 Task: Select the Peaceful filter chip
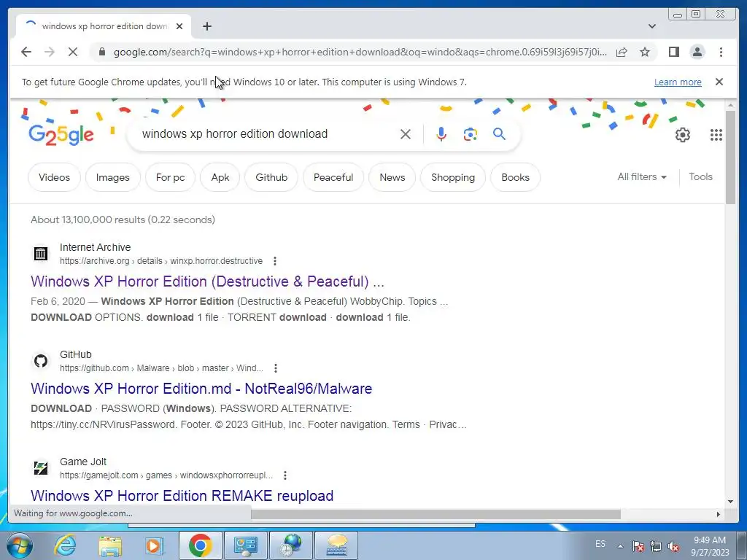(x=333, y=177)
